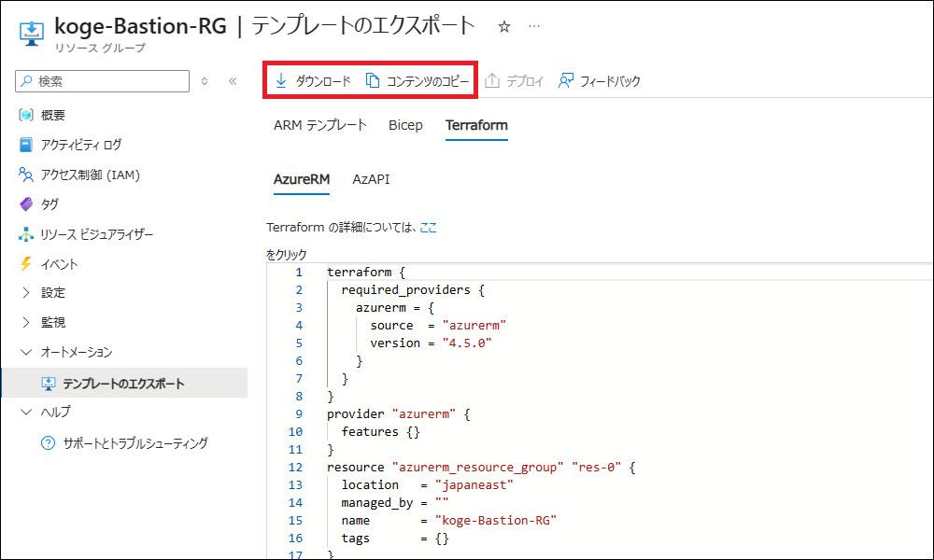Collapse the sidebar with double chevron
The image size is (934, 560).
click(x=233, y=81)
